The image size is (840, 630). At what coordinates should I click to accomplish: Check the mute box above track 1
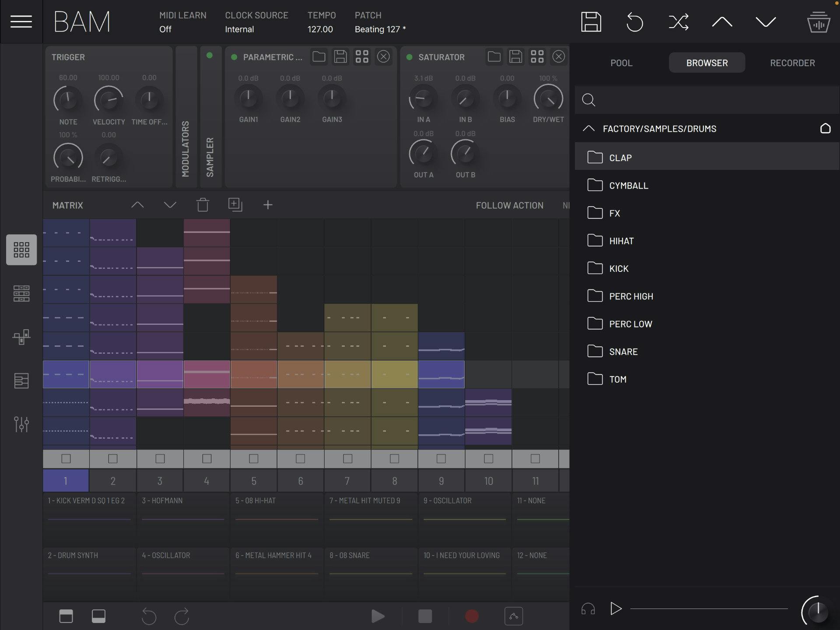tap(66, 458)
